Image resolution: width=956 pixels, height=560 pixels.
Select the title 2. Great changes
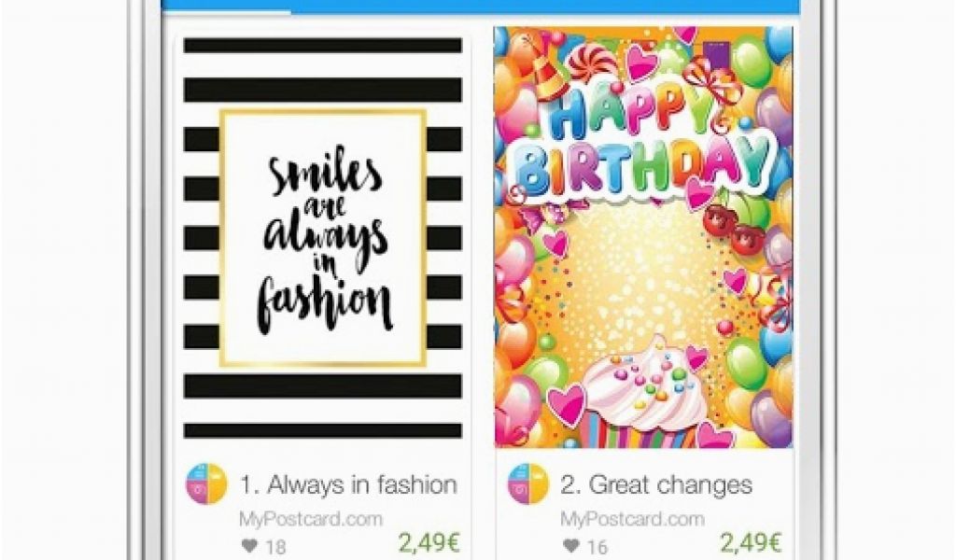tap(656, 485)
